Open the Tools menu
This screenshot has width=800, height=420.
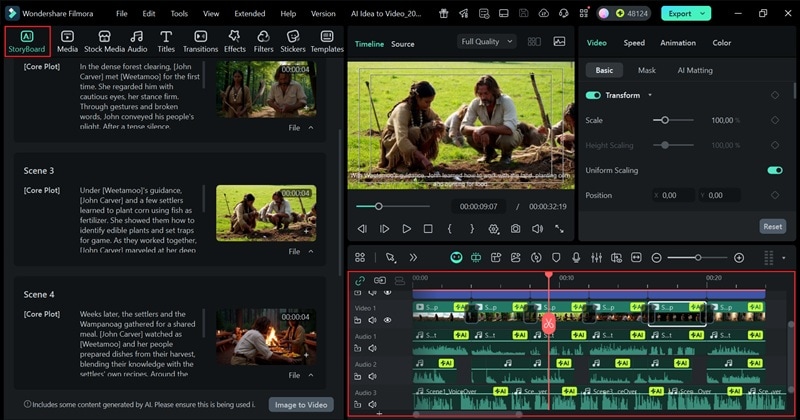click(179, 14)
